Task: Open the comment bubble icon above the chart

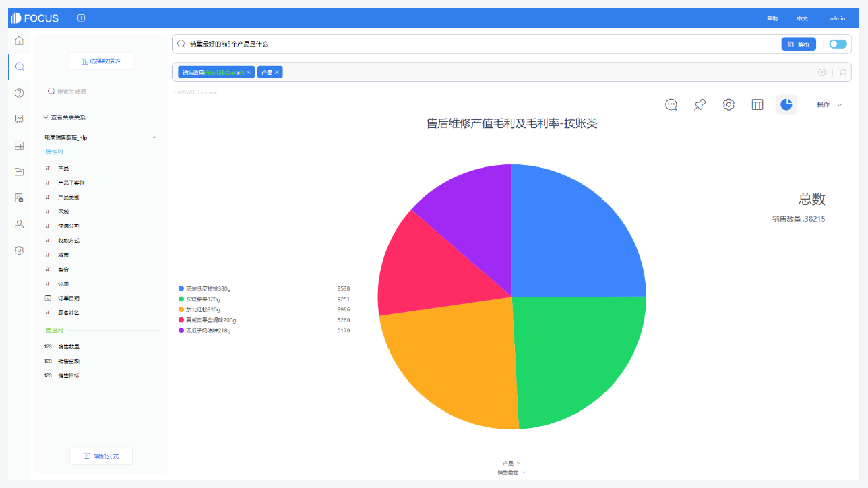Action: (671, 104)
